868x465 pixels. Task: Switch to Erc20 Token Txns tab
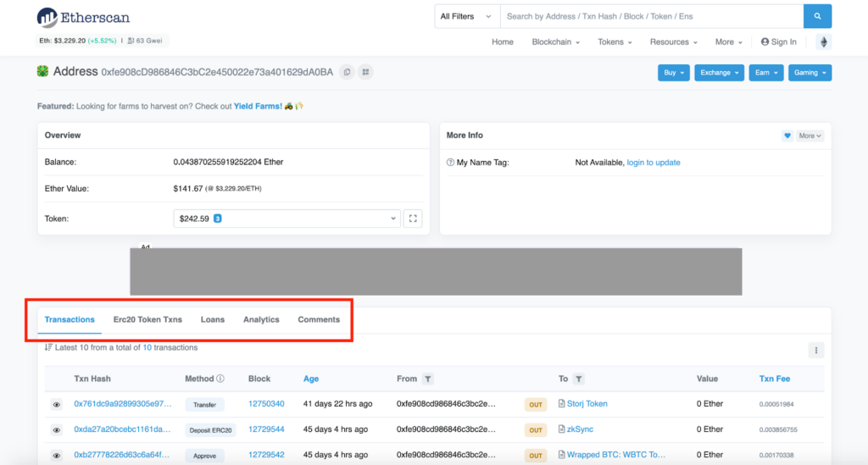point(147,319)
